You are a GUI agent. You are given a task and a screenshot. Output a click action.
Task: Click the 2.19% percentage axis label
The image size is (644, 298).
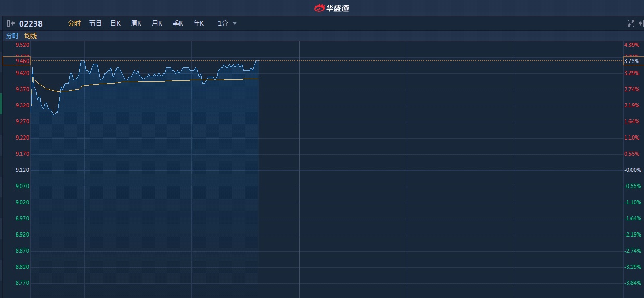pyautogui.click(x=632, y=106)
